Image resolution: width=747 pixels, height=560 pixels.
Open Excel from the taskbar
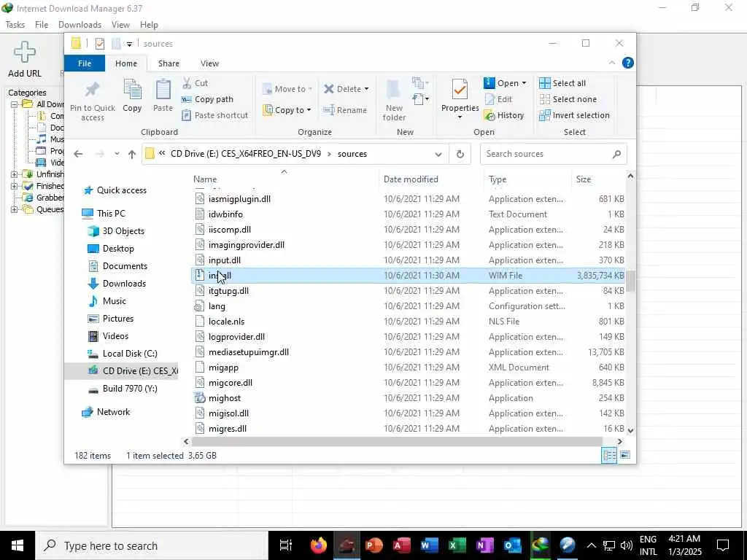pos(457,545)
